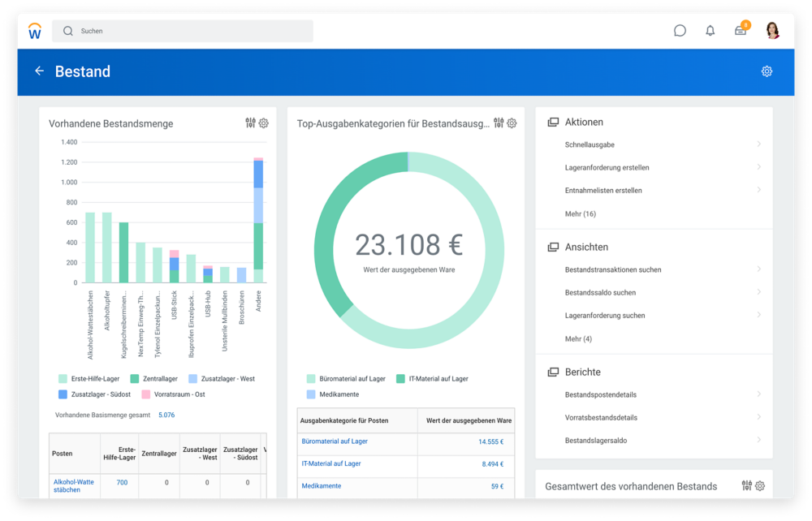Click in the Suchen search field

click(x=183, y=31)
